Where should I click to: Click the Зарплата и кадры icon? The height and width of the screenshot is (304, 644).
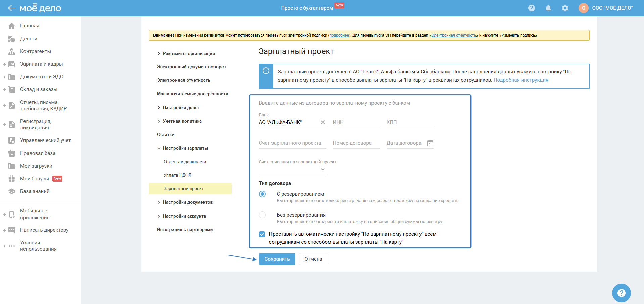click(12, 64)
